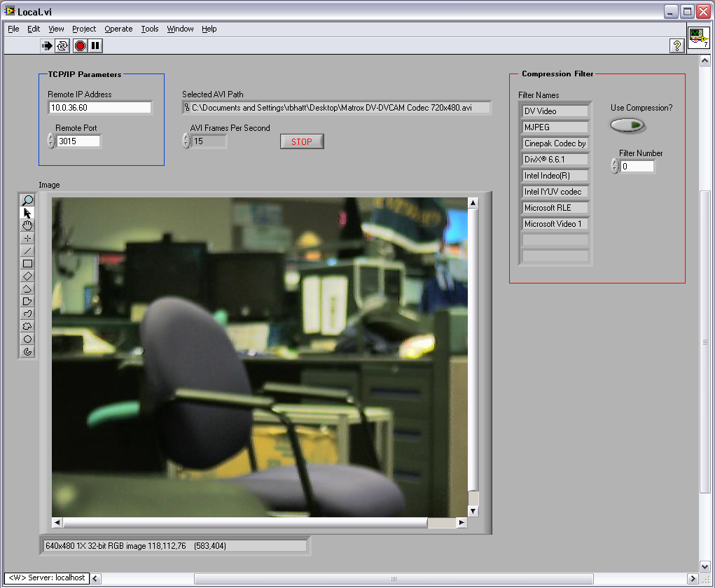
Task: Toggle the Use Compression switch
Action: (x=627, y=125)
